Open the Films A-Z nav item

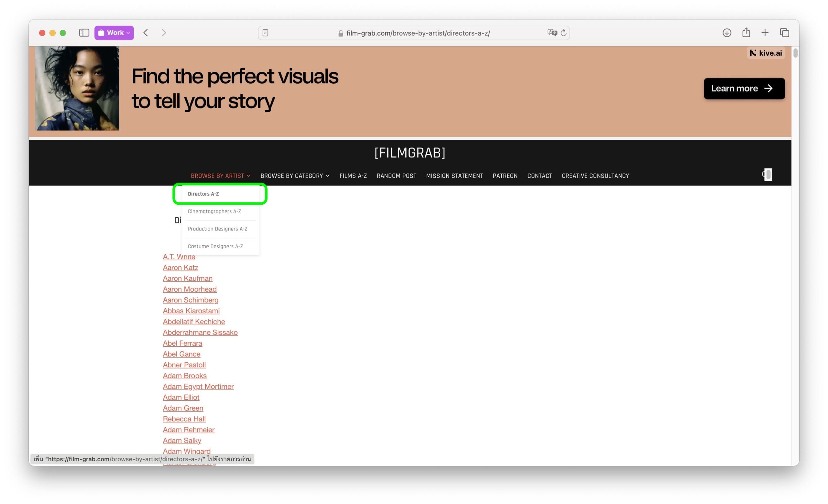coord(353,176)
